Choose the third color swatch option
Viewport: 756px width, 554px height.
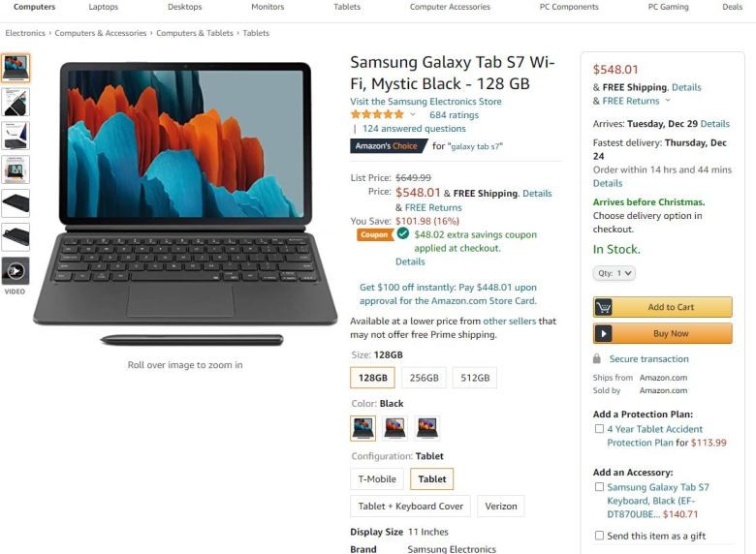427,428
